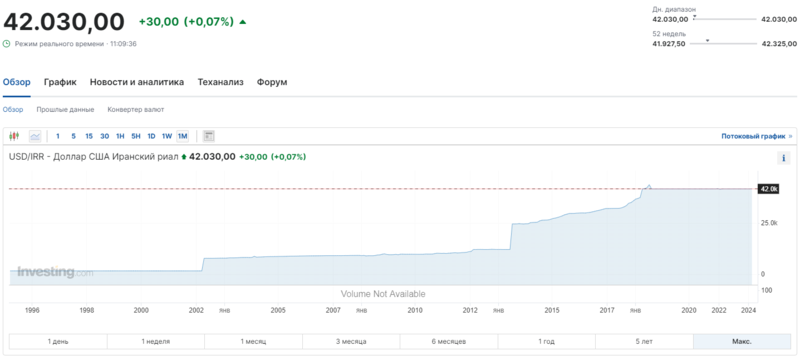Choose the 5 лет range button

644,342
